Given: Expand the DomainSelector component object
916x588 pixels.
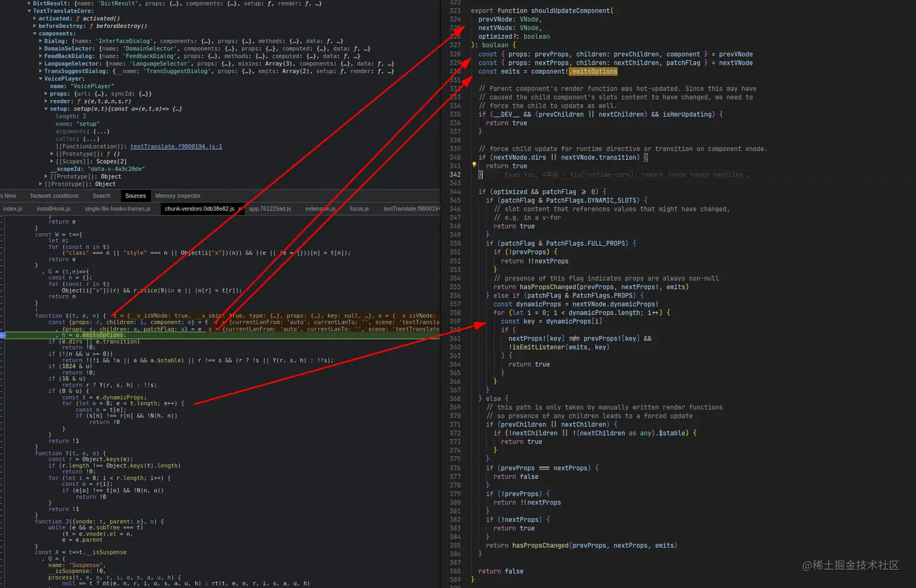Looking at the screenshot, I should 41,48.
